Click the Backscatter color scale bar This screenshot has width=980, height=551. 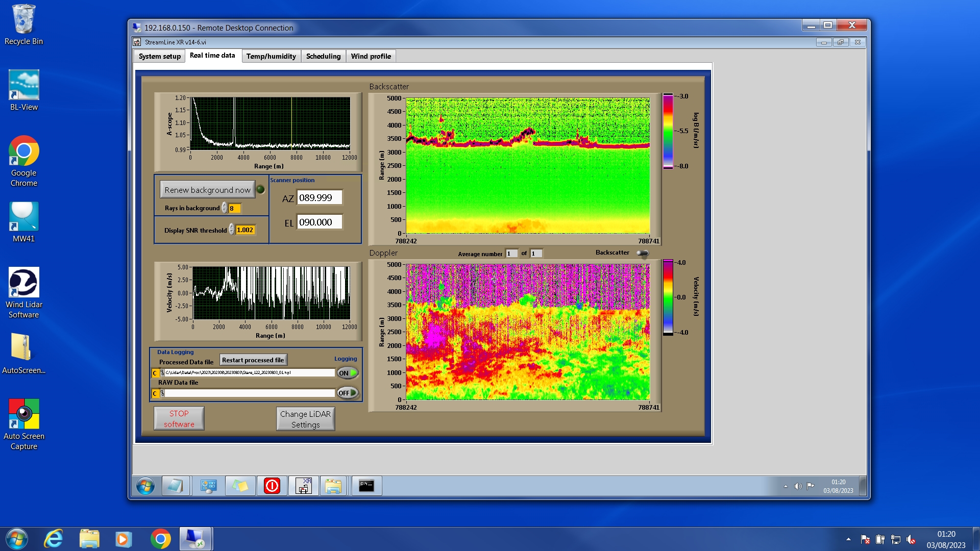[x=668, y=131]
